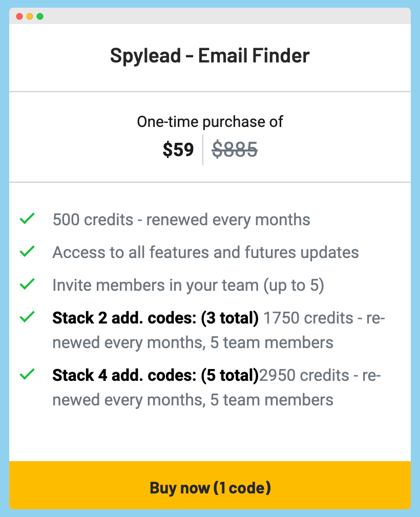Screen dimensions: 420x517
Task: Click the checkmark next to Access to all features
Action: [27, 251]
